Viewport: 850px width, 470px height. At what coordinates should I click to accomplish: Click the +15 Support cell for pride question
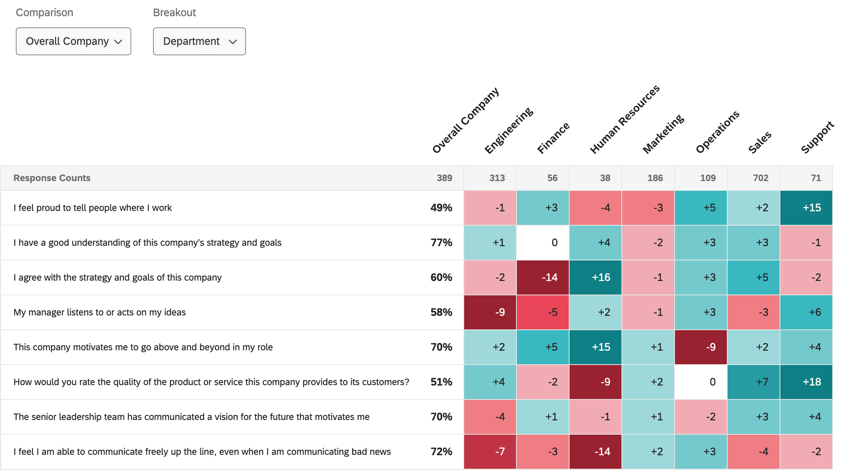(806, 208)
